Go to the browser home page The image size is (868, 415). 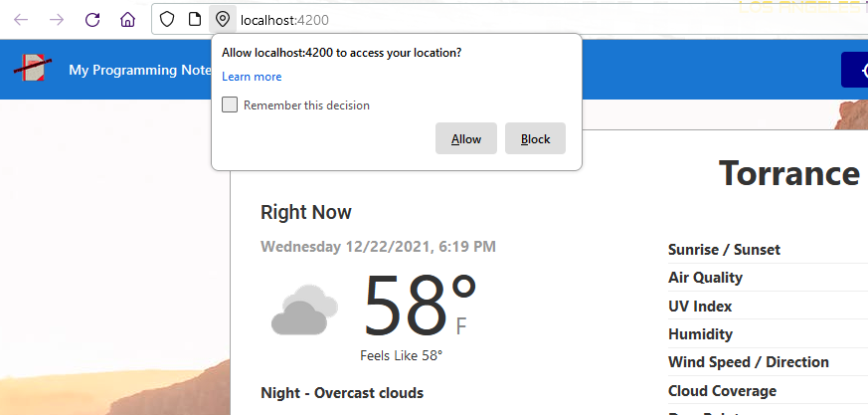point(127,20)
